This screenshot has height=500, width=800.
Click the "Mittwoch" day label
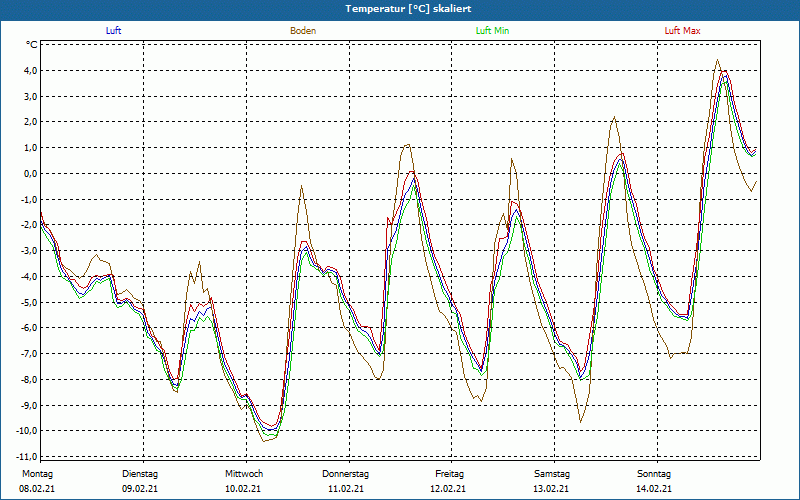point(244,474)
